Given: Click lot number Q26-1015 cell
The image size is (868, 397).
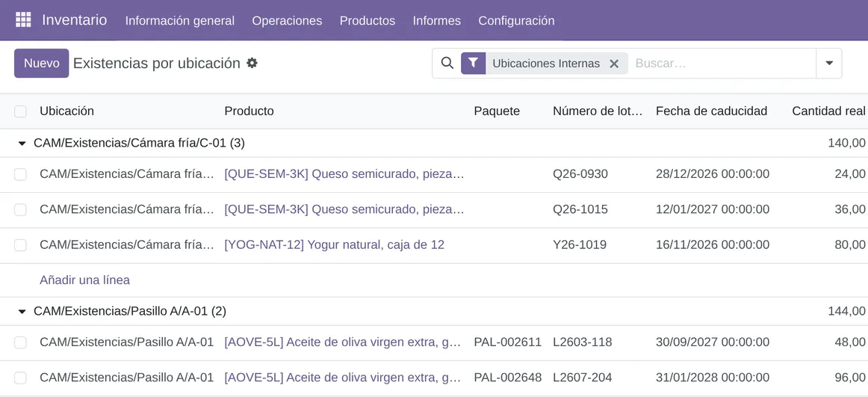Looking at the screenshot, I should 580,210.
